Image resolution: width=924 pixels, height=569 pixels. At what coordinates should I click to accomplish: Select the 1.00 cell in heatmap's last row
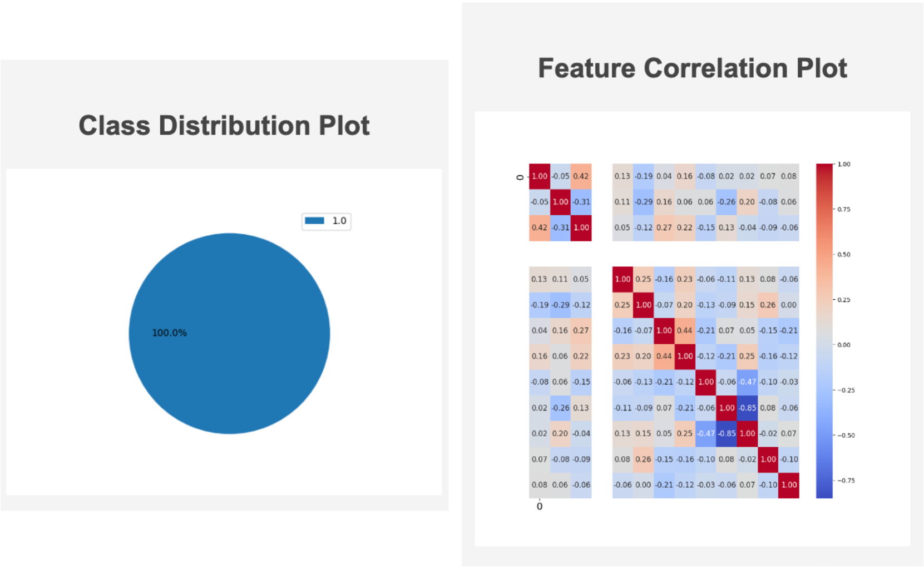pyautogui.click(x=789, y=485)
